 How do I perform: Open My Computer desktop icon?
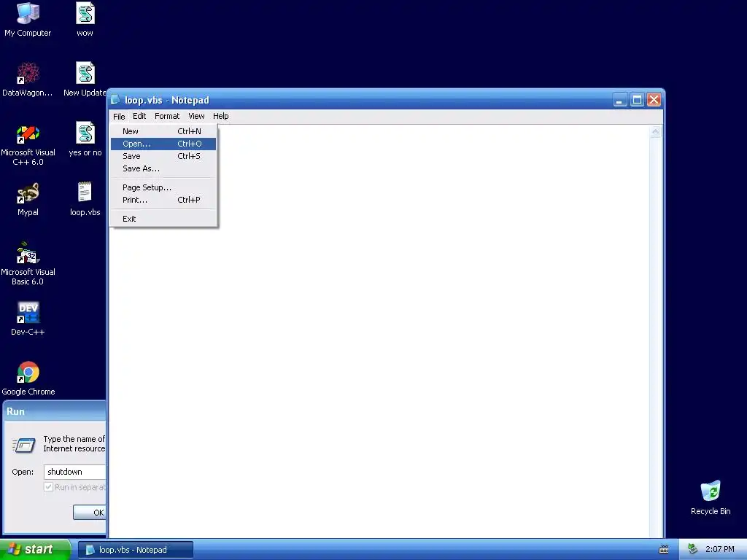(x=28, y=20)
